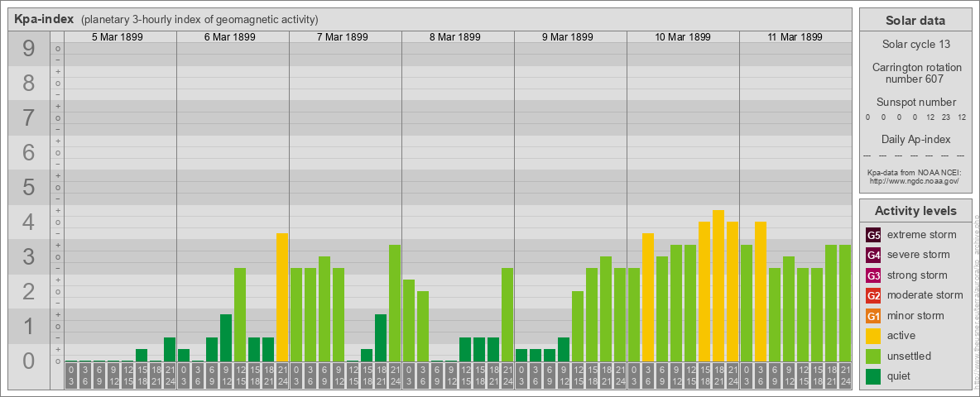
Task: Click the 'minor storm' legend label
Action: coord(915,316)
